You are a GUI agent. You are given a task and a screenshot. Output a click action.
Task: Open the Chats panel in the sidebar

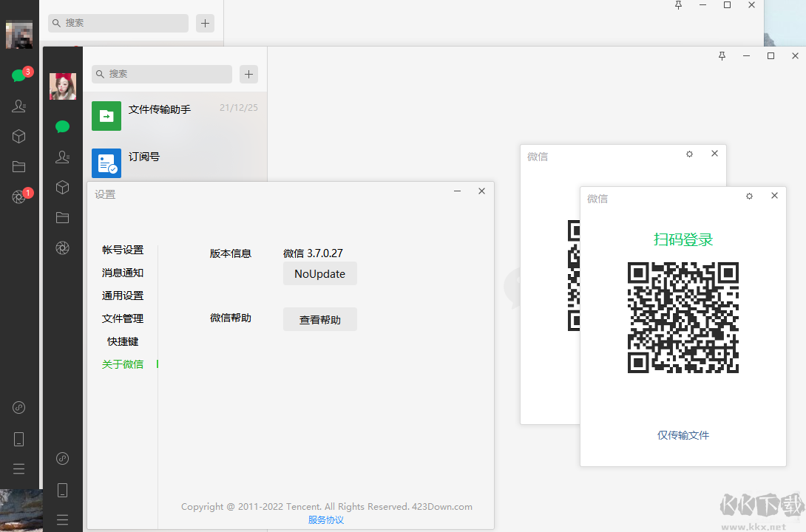(63, 126)
